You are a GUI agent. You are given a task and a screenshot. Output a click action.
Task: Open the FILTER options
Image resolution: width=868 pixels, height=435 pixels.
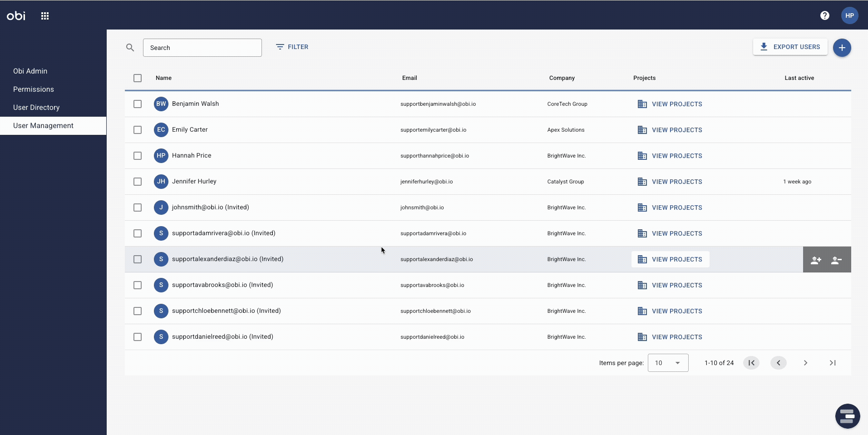[293, 47]
